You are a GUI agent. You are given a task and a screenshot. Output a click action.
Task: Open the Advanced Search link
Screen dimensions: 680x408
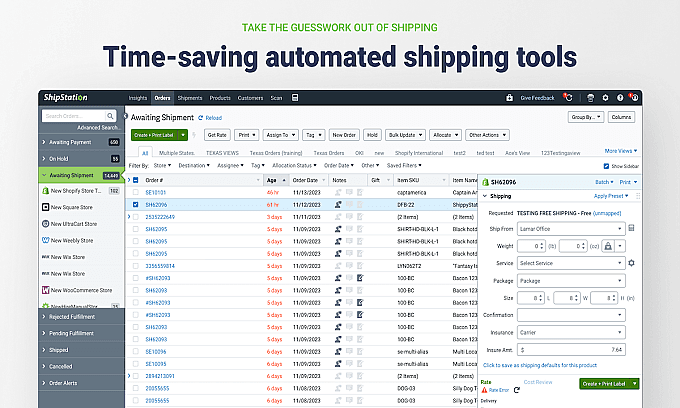click(98, 127)
